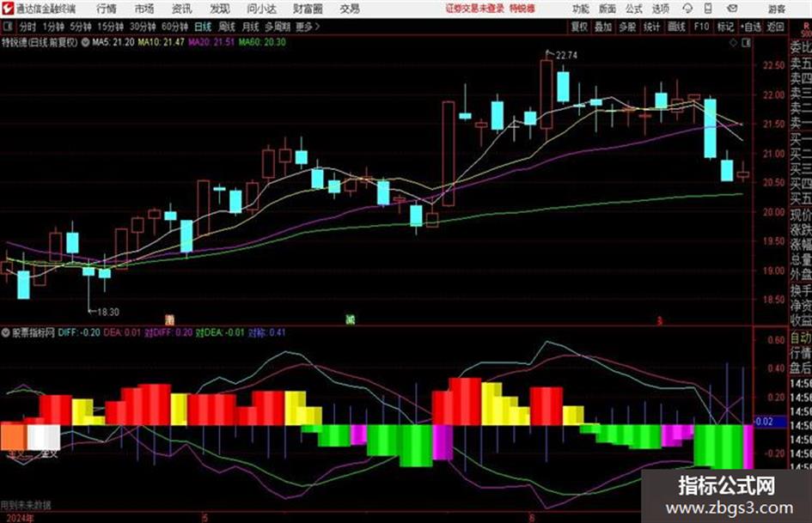Open the 资讯 menu
Screen dimensions: 812x523
pyautogui.click(x=182, y=9)
